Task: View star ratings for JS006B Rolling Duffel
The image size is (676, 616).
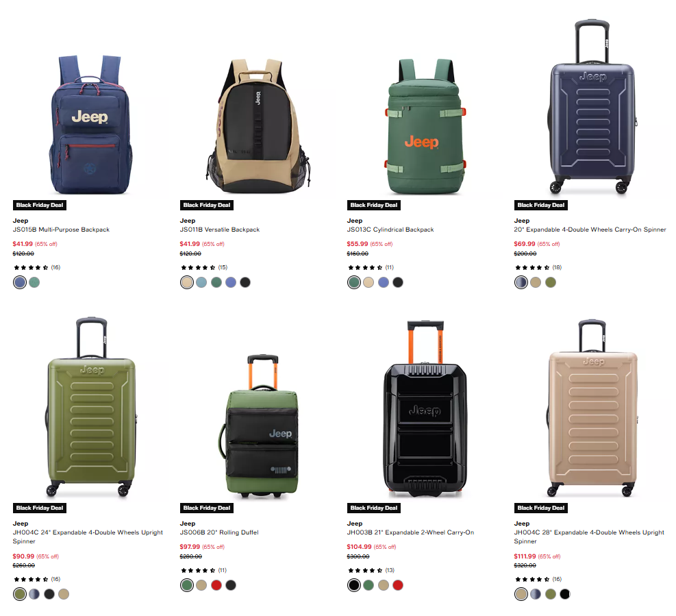Action: (204, 570)
